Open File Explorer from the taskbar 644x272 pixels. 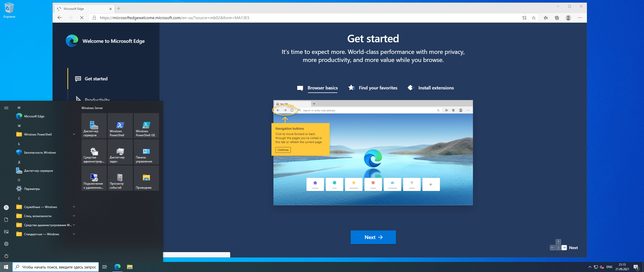pyautogui.click(x=130, y=267)
